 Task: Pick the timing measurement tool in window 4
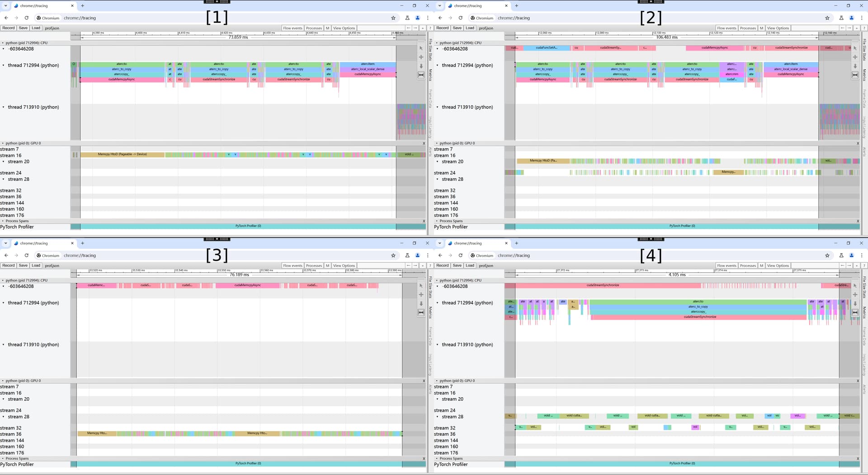(855, 312)
